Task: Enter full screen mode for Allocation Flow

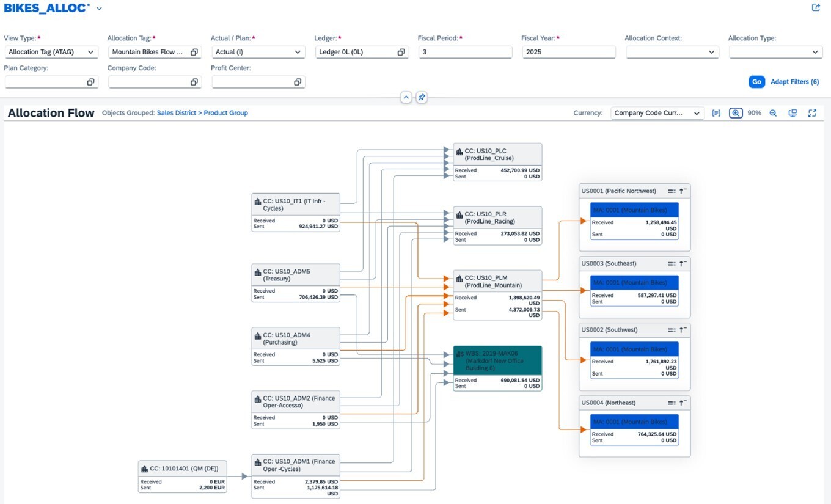Action: click(811, 113)
